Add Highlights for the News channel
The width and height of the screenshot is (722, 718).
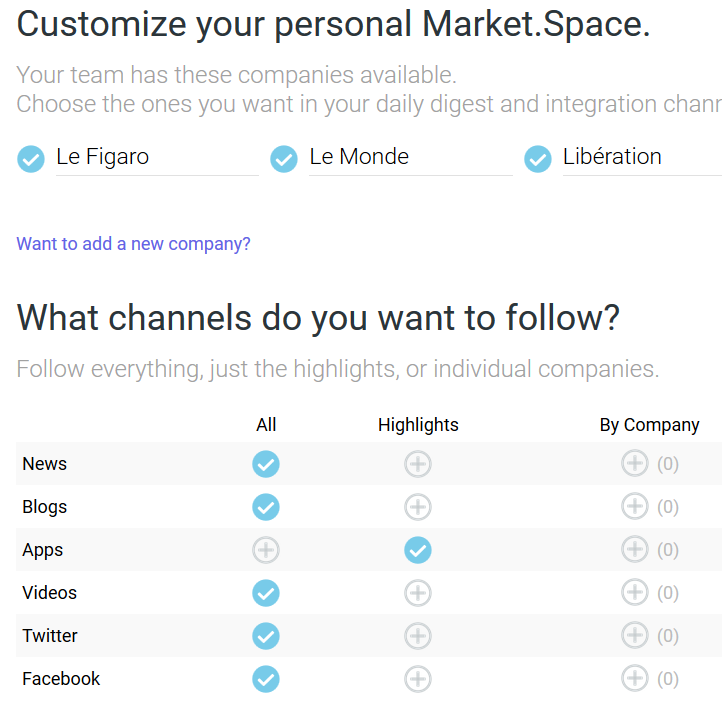(x=418, y=464)
